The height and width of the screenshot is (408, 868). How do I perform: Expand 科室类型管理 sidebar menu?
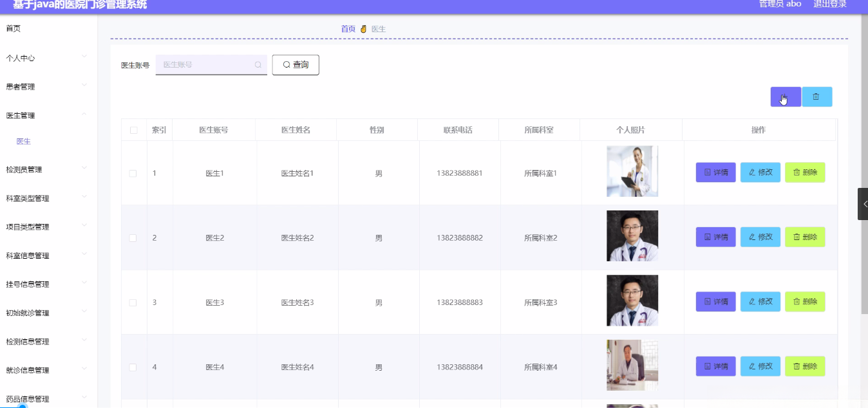48,198
